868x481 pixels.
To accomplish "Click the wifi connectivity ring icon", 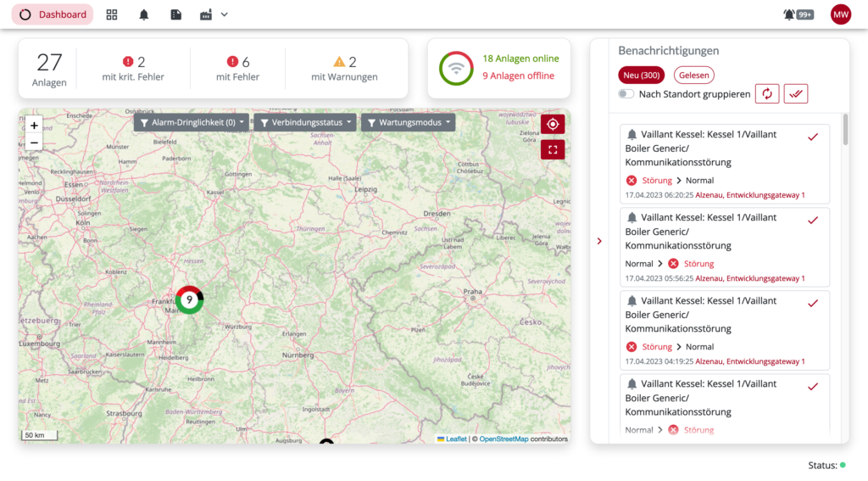I will 456,68.
